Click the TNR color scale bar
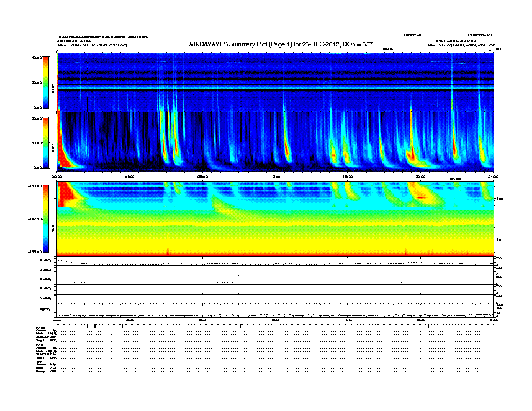The image size is (532, 411). [46, 219]
